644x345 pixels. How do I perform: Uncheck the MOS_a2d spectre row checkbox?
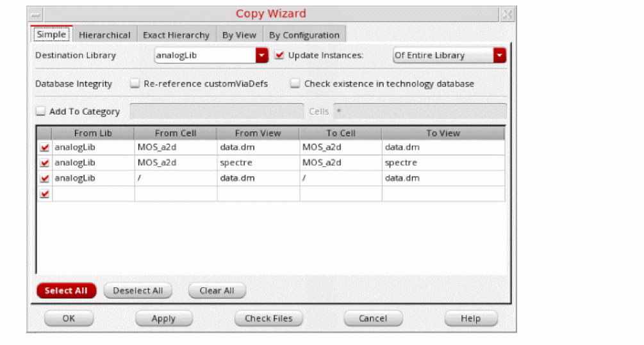coord(44,163)
